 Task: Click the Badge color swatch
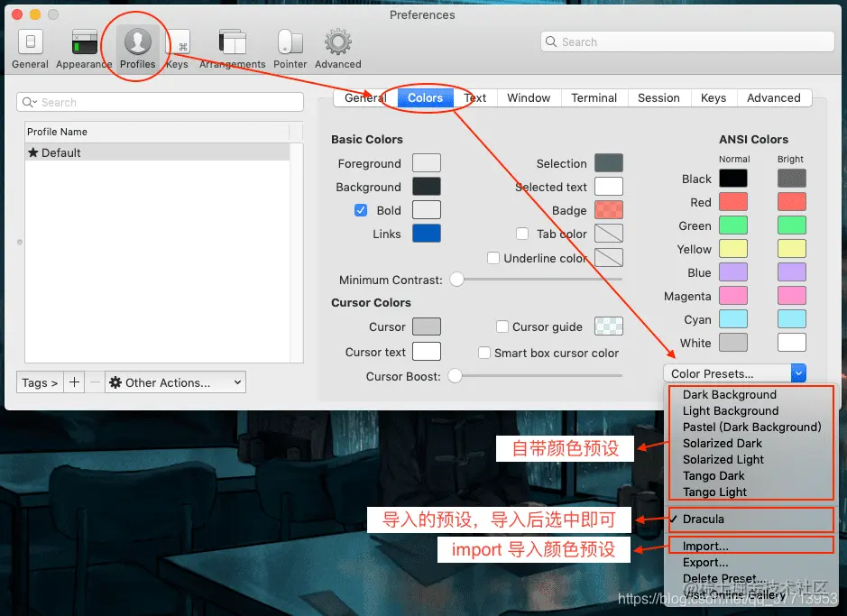click(609, 210)
